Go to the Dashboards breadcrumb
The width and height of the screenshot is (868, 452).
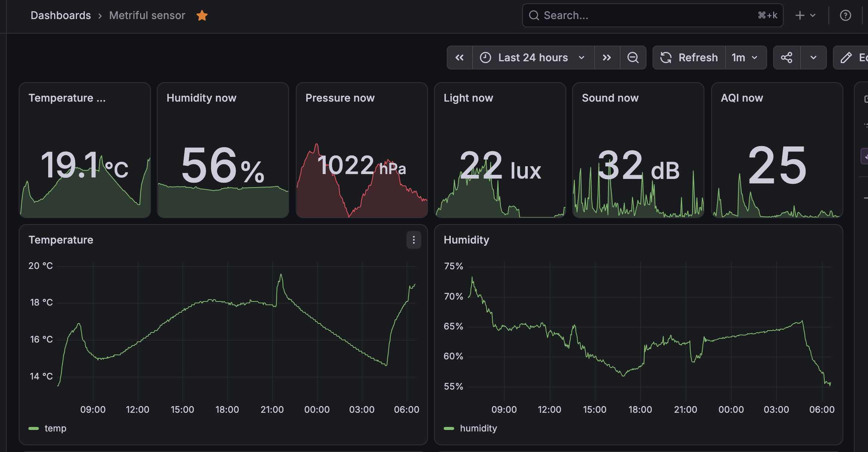(x=61, y=15)
